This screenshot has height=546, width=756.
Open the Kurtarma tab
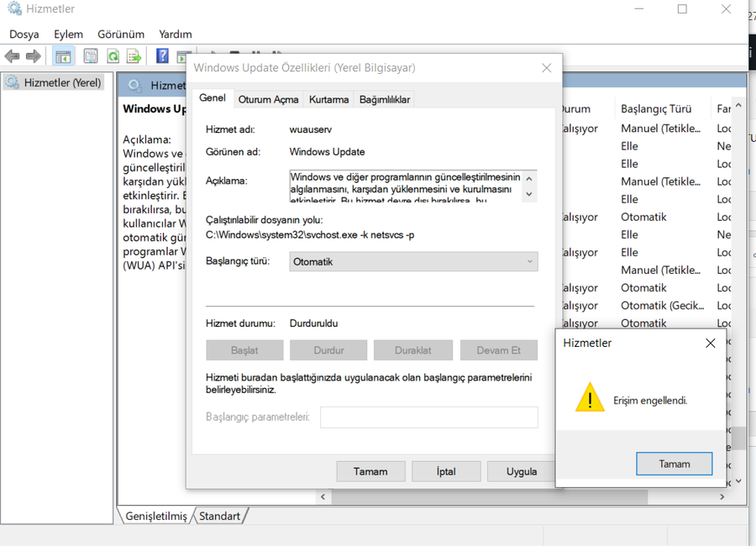coord(328,99)
